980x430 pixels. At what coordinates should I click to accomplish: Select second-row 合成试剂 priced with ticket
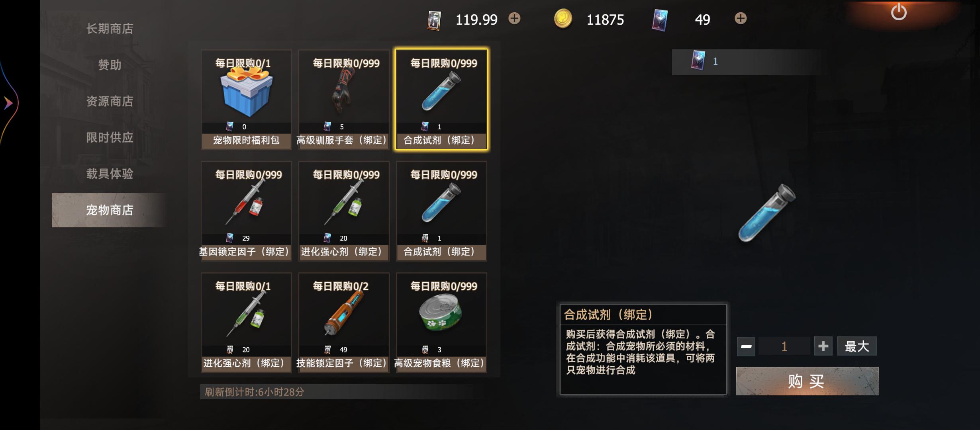(x=441, y=211)
